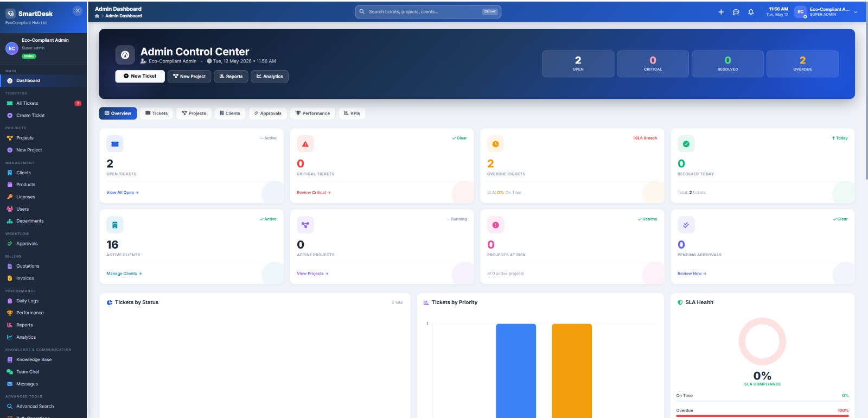Click the Quotations sidebar icon
This screenshot has height=418, width=868.
click(x=10, y=266)
